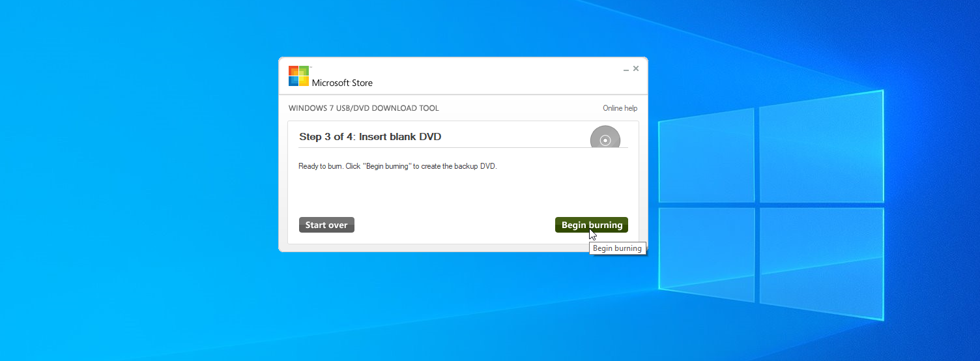Click the Start over button
The width and height of the screenshot is (980, 361).
(x=326, y=225)
